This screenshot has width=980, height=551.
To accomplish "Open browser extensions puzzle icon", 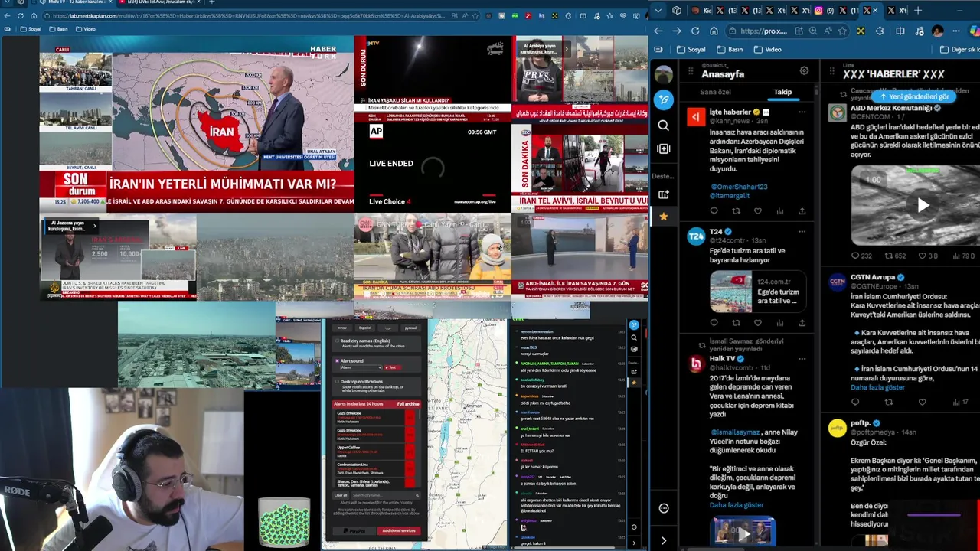I will point(880,31).
